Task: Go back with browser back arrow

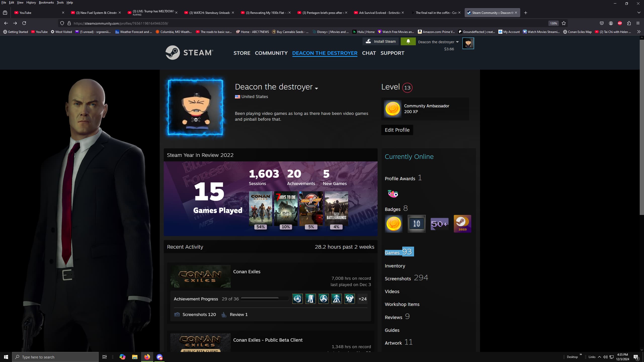Action: pos(6,23)
